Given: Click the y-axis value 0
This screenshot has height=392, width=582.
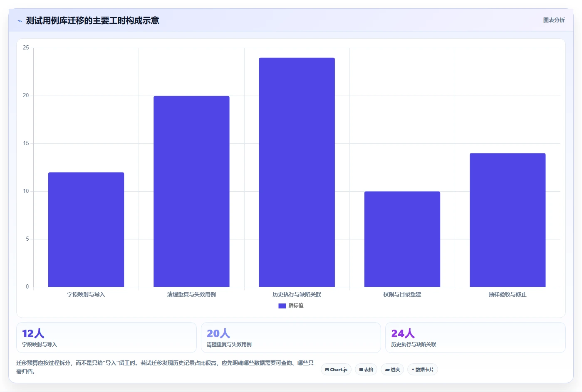Looking at the screenshot, I should click(x=27, y=287).
